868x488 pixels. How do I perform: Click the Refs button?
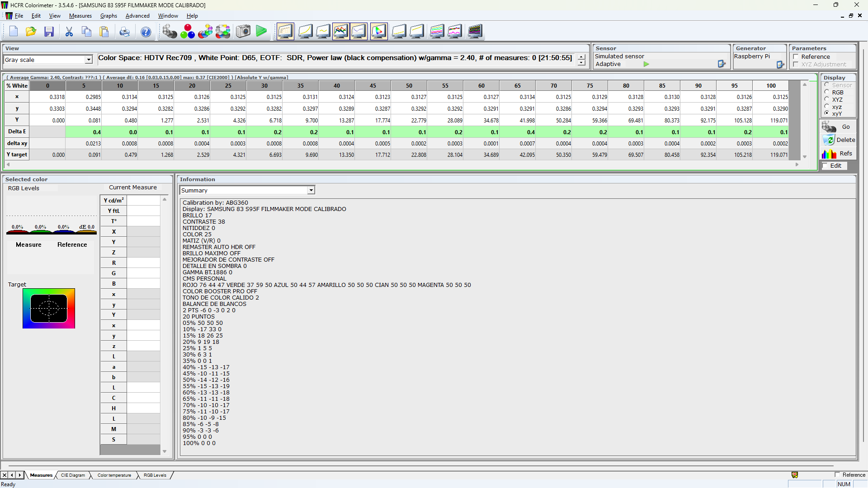(x=839, y=154)
